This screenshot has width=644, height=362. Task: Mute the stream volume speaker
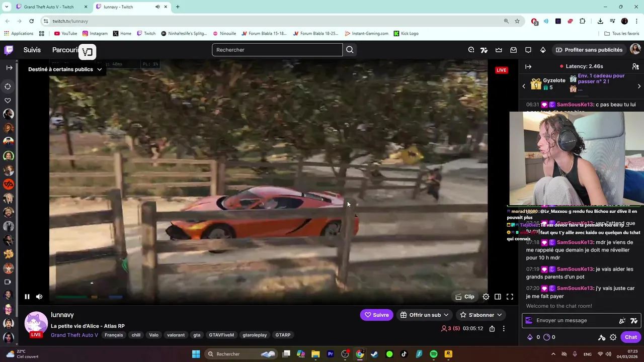click(x=39, y=297)
